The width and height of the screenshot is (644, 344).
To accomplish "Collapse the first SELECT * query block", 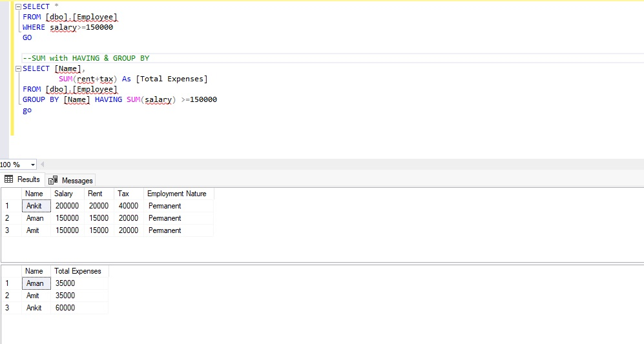I will point(18,7).
